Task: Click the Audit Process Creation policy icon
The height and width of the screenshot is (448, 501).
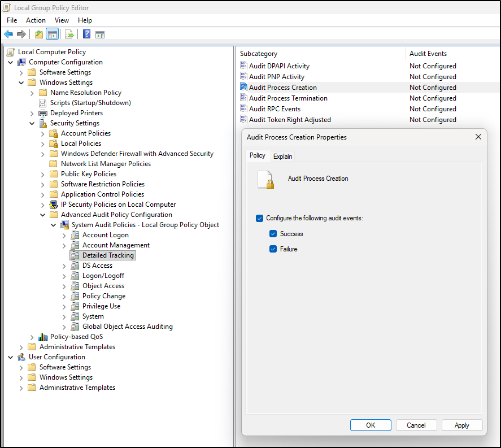Action: (x=243, y=87)
